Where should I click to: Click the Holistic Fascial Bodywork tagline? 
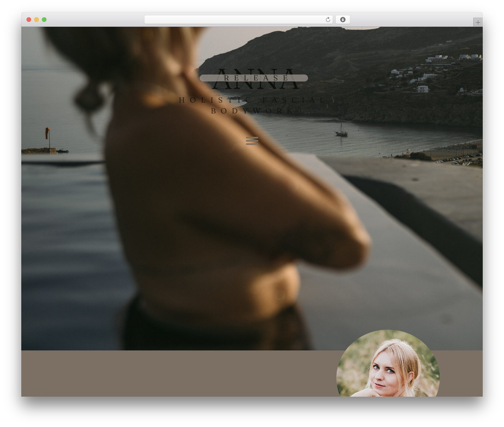point(252,105)
